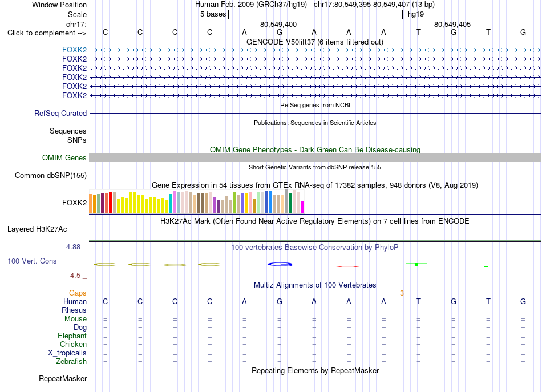
Task: Click the chr17:80,549,395-80,549,407 position text
Action: coord(362,5)
